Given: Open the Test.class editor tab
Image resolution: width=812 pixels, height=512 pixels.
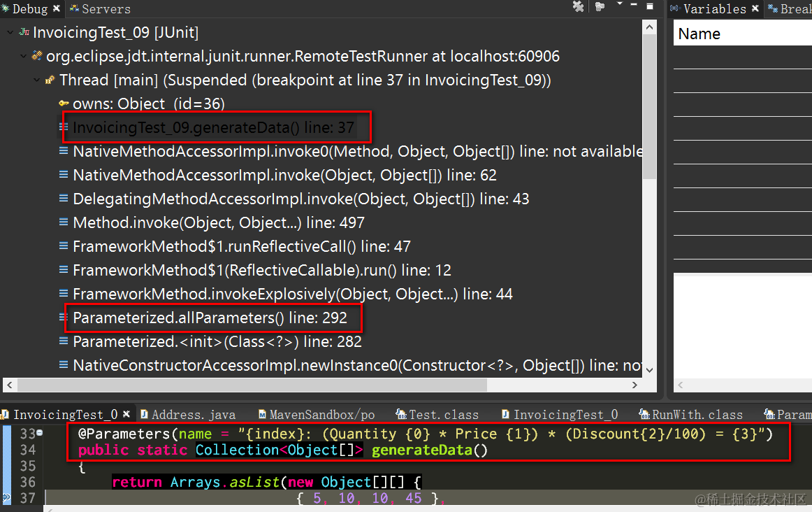Looking at the screenshot, I should [x=437, y=415].
